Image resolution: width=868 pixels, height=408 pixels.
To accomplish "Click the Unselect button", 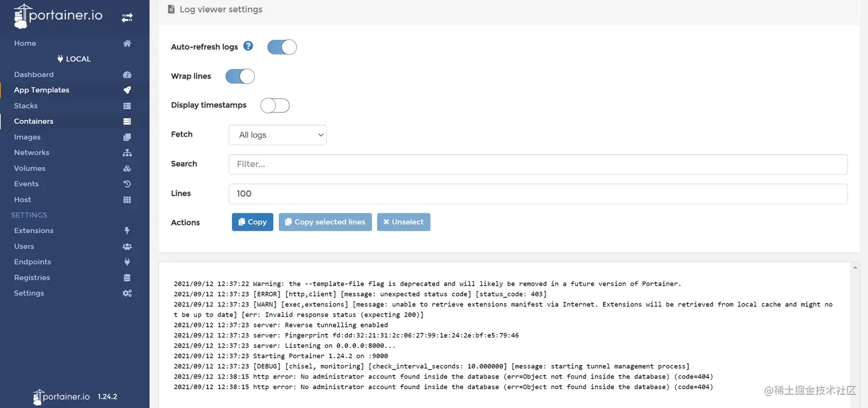I will click(x=404, y=222).
